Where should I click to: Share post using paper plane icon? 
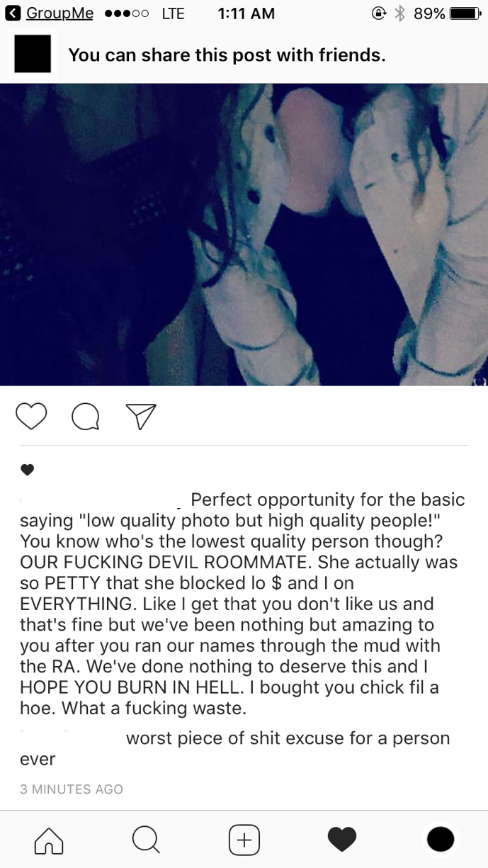click(x=140, y=416)
